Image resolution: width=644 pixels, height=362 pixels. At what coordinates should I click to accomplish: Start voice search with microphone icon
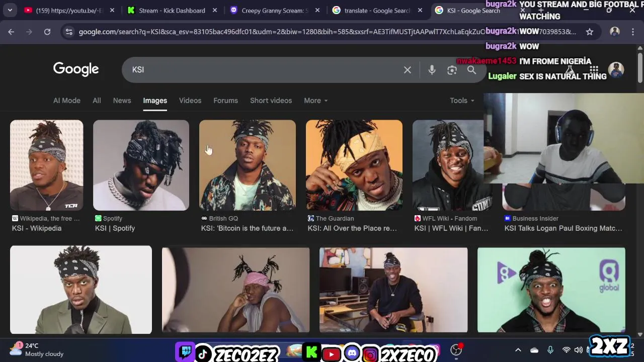[432, 70]
